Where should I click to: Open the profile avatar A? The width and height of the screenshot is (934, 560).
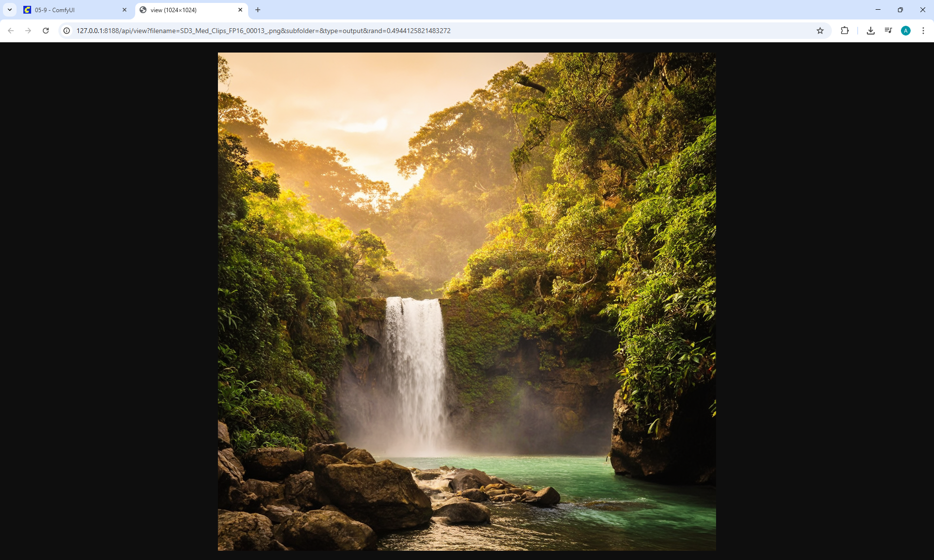(905, 31)
